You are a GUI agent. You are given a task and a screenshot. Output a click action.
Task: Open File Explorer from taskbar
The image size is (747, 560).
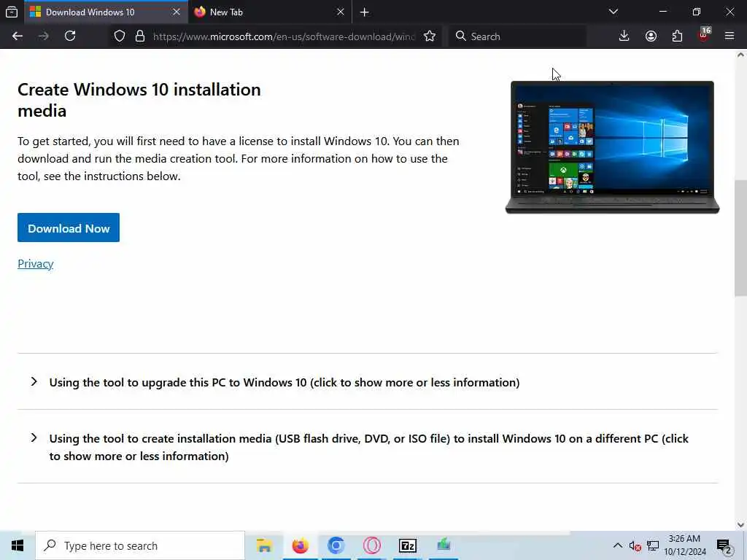[264, 545]
